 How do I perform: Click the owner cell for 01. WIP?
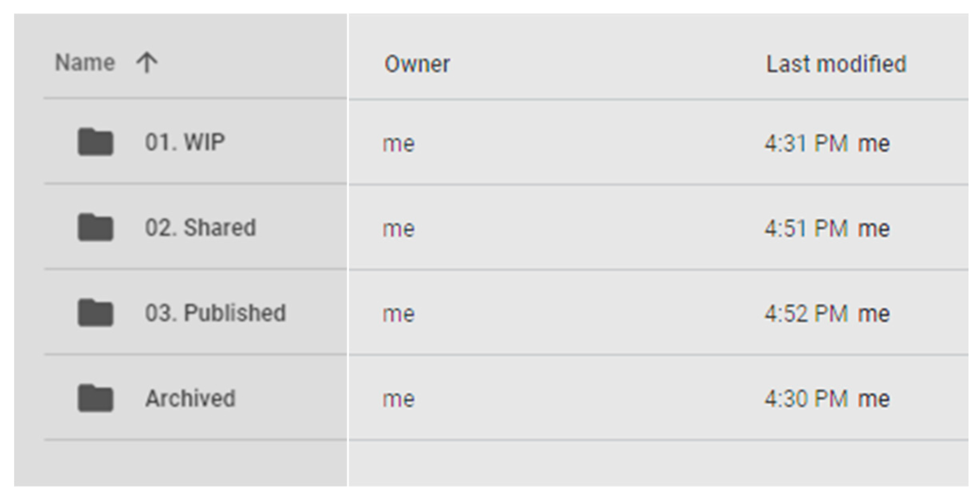point(398,144)
